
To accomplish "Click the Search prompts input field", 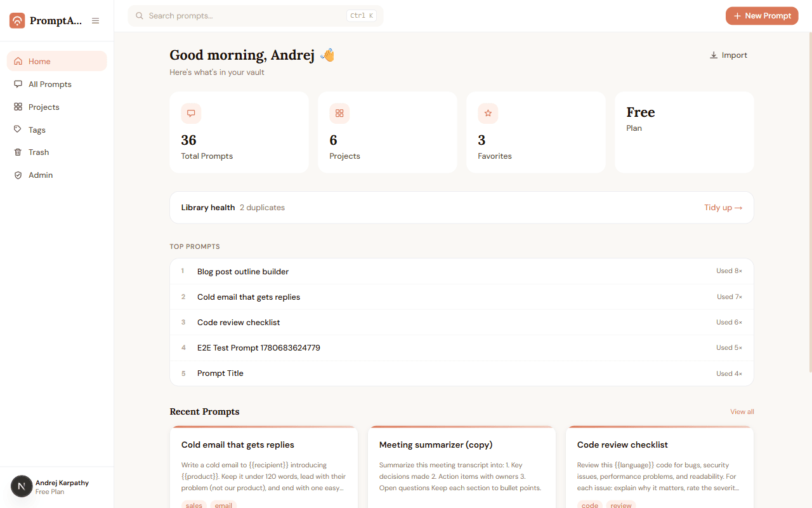I will tap(256, 16).
